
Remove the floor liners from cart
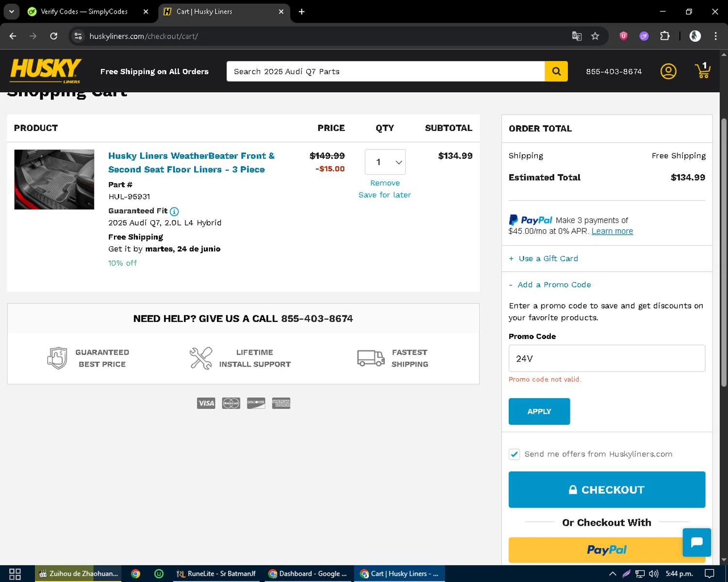(x=385, y=183)
